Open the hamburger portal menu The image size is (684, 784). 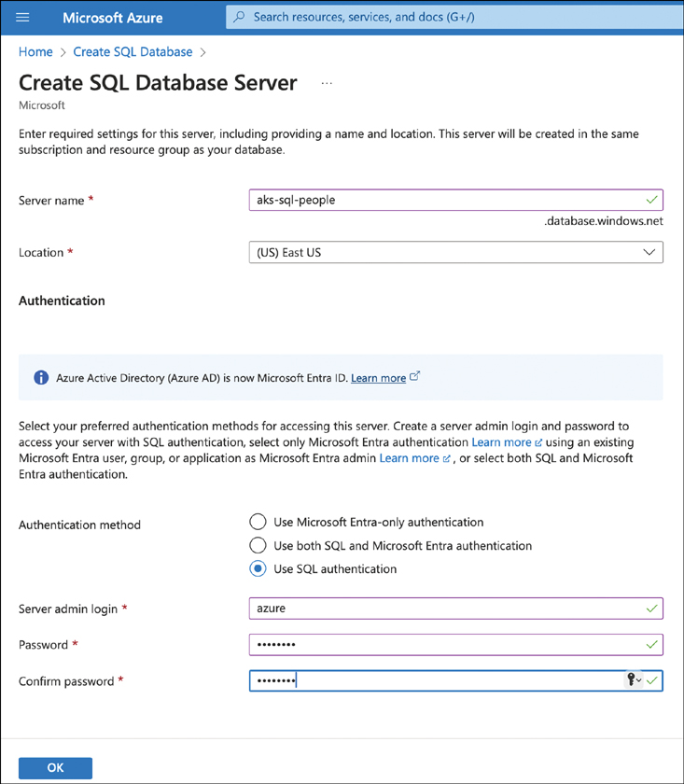click(x=23, y=18)
